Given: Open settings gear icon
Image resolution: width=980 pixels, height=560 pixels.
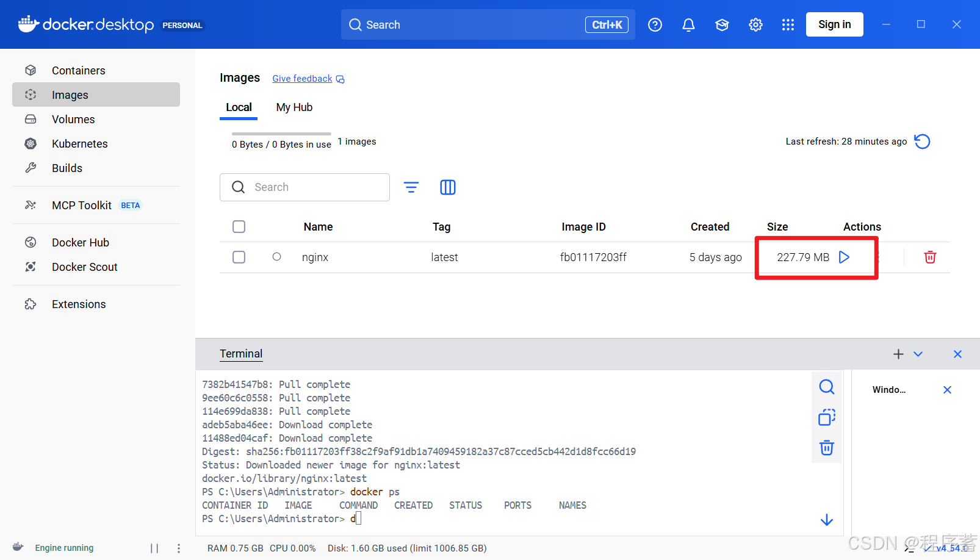Looking at the screenshot, I should (x=755, y=24).
